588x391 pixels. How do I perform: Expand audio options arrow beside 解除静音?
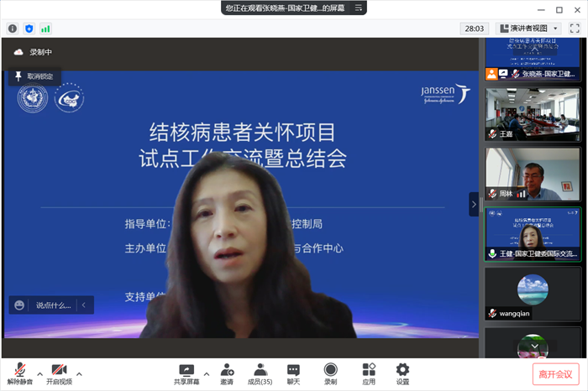(x=39, y=373)
